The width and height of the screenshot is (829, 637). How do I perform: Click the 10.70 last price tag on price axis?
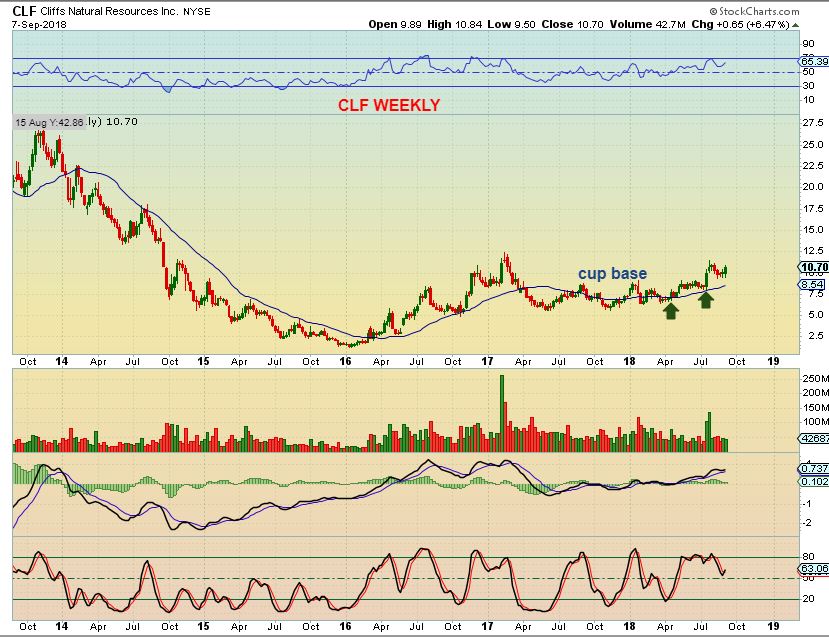[814, 267]
